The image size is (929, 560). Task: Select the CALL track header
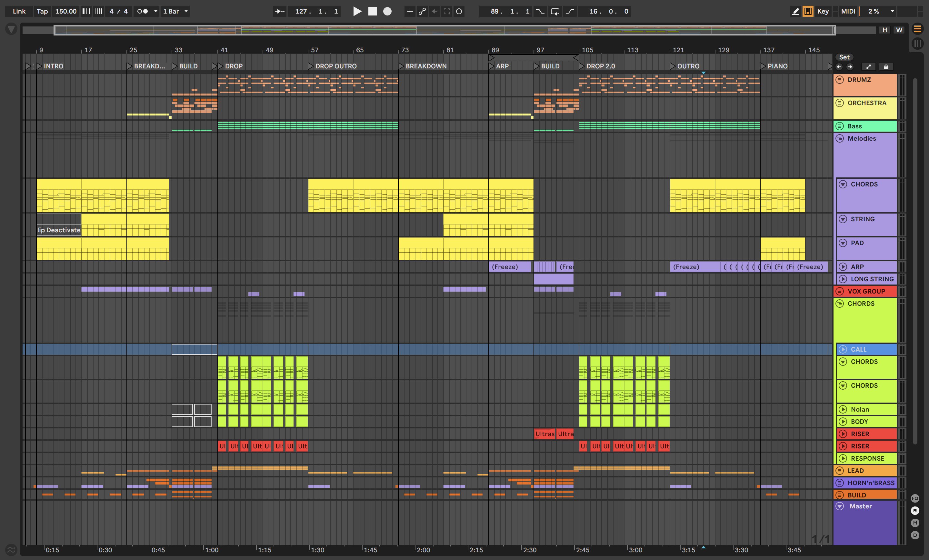click(x=866, y=349)
